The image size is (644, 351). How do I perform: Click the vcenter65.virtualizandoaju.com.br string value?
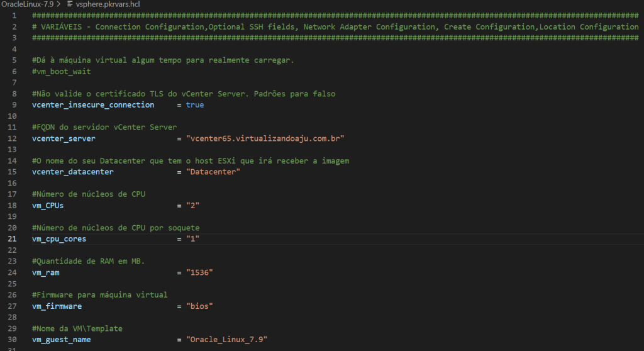pos(266,138)
